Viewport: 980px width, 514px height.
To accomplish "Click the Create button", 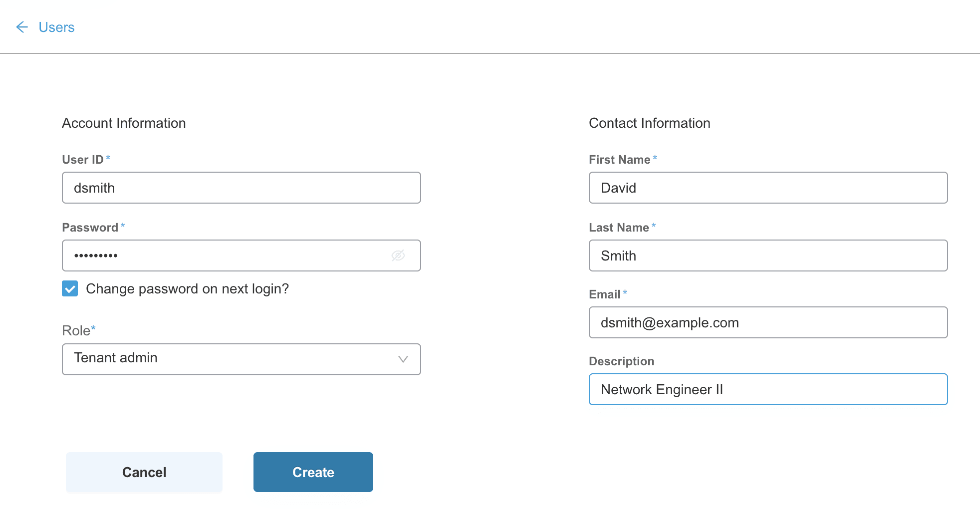I will click(x=313, y=472).
